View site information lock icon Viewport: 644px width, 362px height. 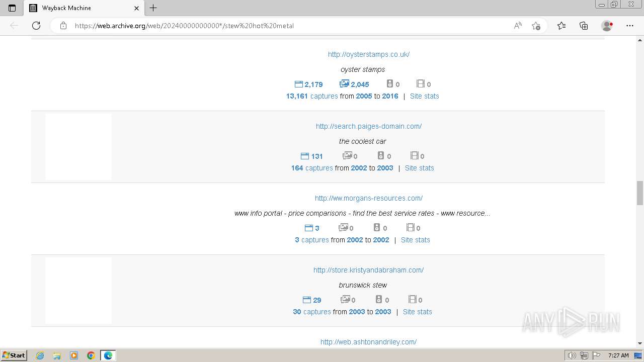pyautogui.click(x=63, y=26)
